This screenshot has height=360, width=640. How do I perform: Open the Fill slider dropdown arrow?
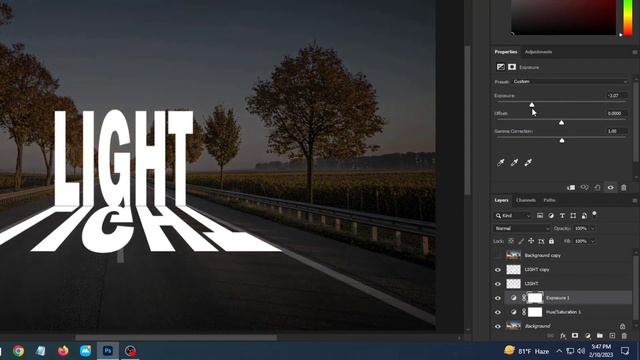pyautogui.click(x=593, y=241)
